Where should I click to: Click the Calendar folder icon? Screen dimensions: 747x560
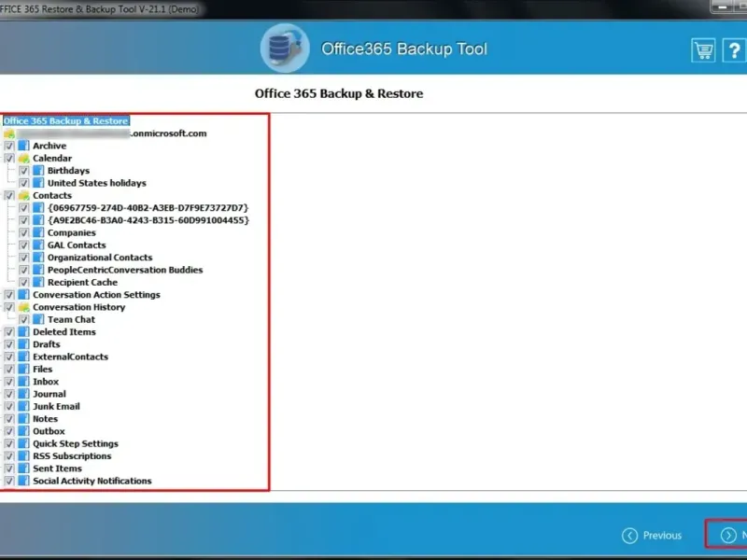24,158
